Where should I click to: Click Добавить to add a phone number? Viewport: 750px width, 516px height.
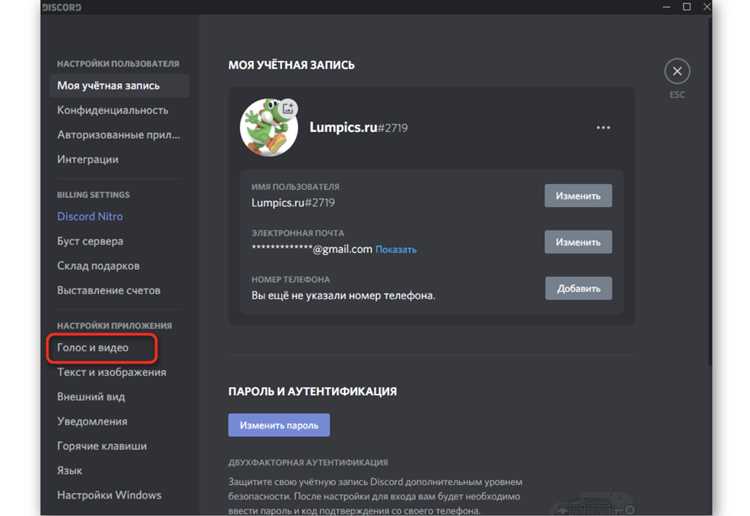click(578, 288)
